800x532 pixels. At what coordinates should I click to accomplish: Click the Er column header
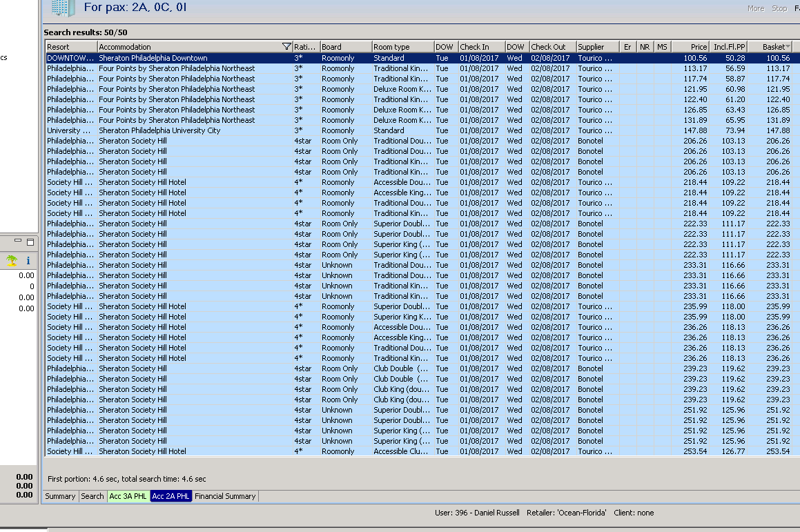click(627, 46)
